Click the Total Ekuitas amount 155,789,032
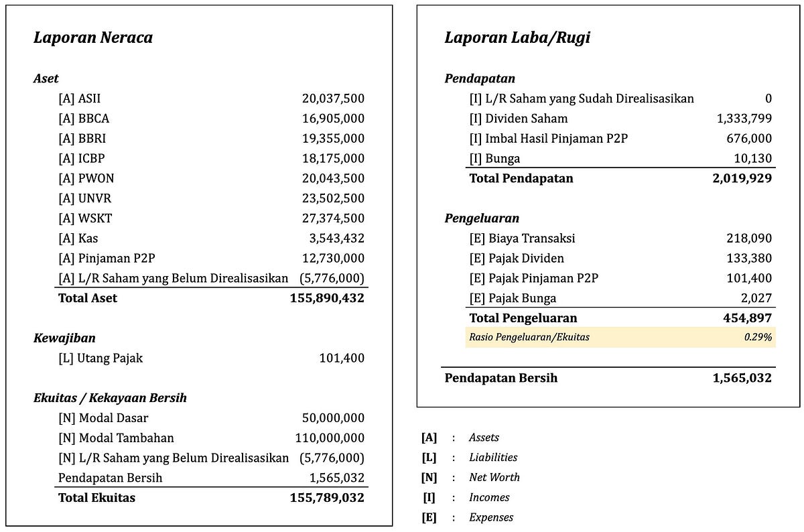This screenshot has height=532, width=804. click(328, 498)
